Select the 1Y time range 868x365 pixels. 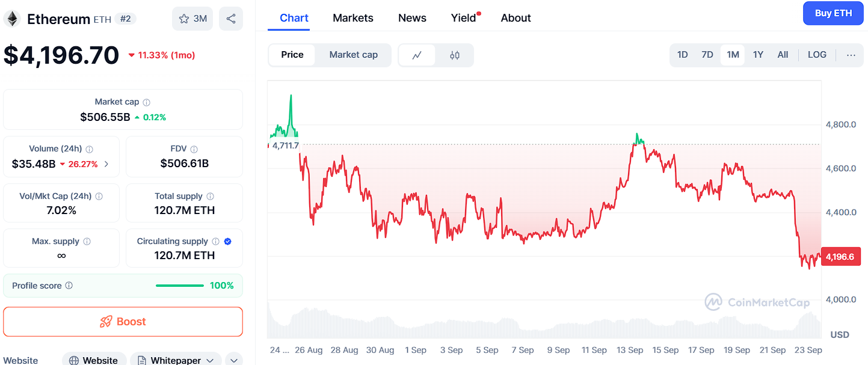(758, 55)
